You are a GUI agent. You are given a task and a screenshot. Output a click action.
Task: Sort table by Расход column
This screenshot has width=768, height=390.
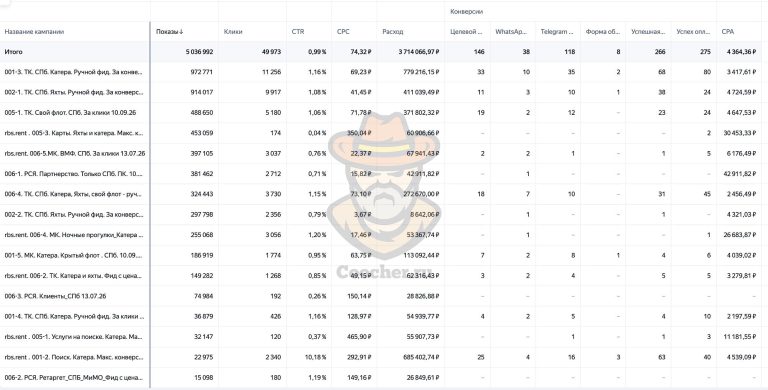tap(393, 32)
